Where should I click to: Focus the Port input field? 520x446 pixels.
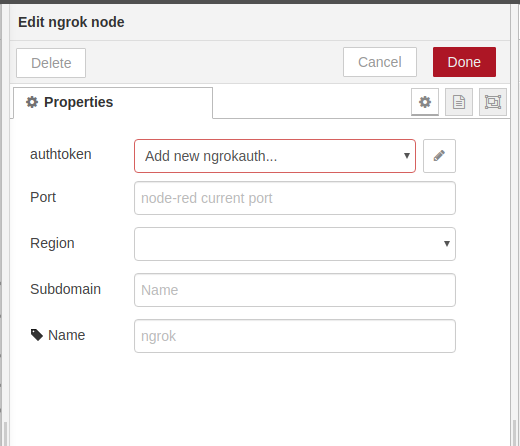pos(295,198)
